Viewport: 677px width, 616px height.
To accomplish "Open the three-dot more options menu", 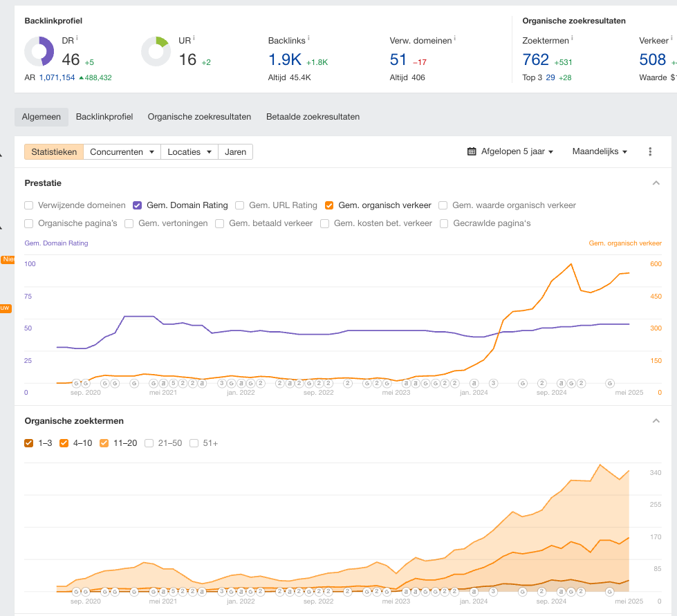I will 650,151.
